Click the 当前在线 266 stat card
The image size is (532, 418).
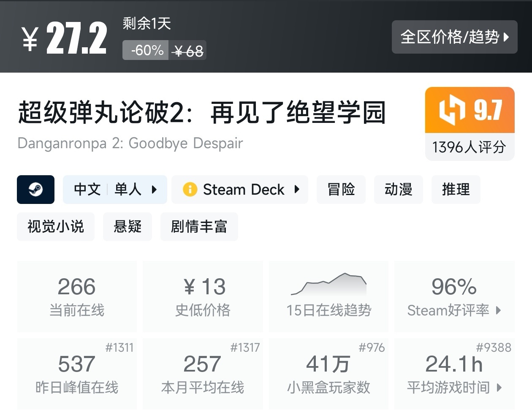point(77,296)
